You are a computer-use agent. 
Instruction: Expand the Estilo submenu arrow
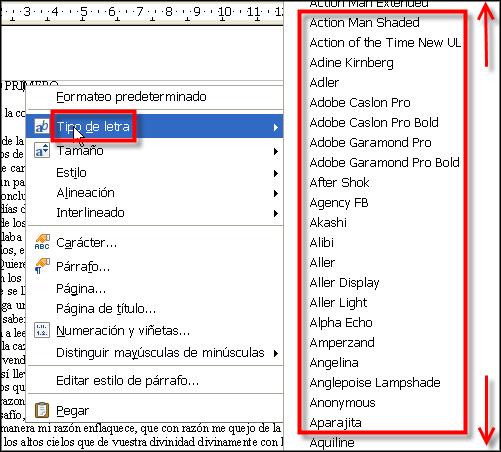[276, 173]
